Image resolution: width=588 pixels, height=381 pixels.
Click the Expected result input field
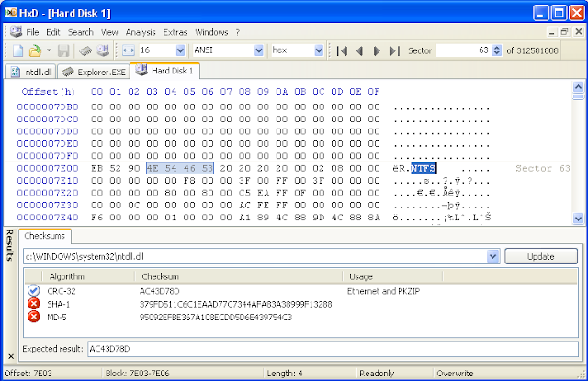point(333,349)
